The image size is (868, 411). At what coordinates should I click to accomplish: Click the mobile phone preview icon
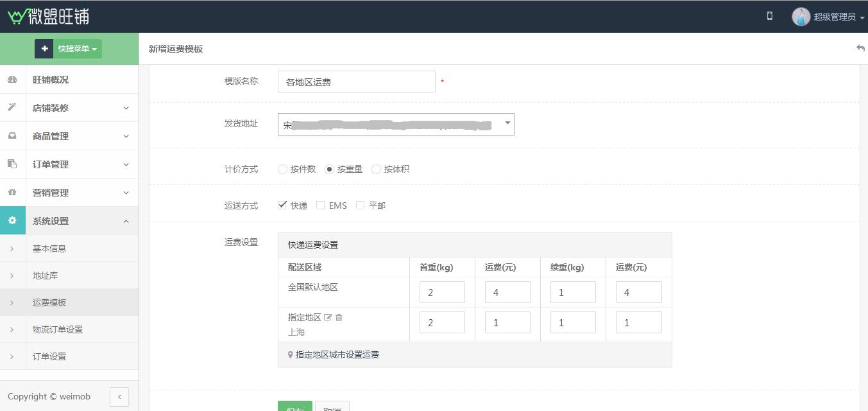click(x=769, y=16)
